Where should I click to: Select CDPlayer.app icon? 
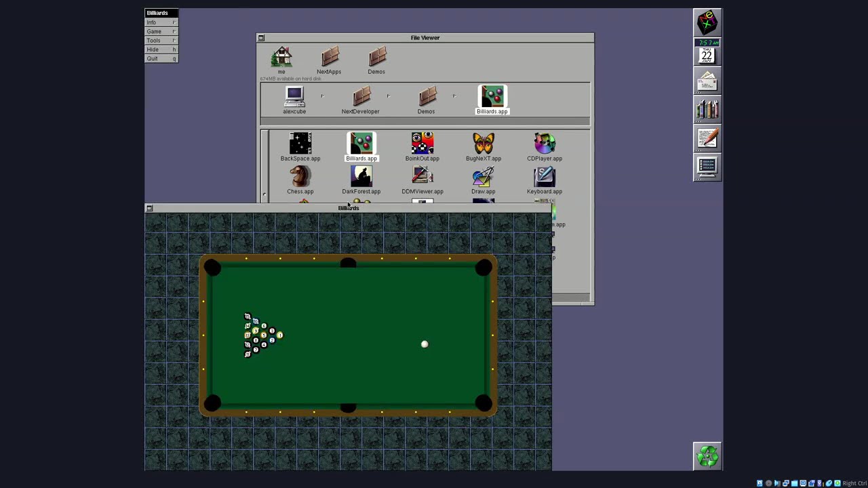(545, 147)
